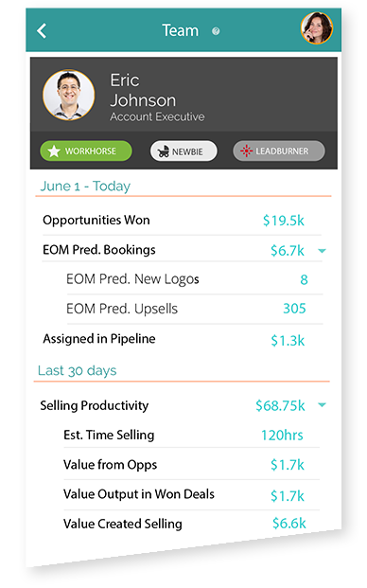Tap the Team header title
Screen dimensions: 367x588
[x=180, y=30]
